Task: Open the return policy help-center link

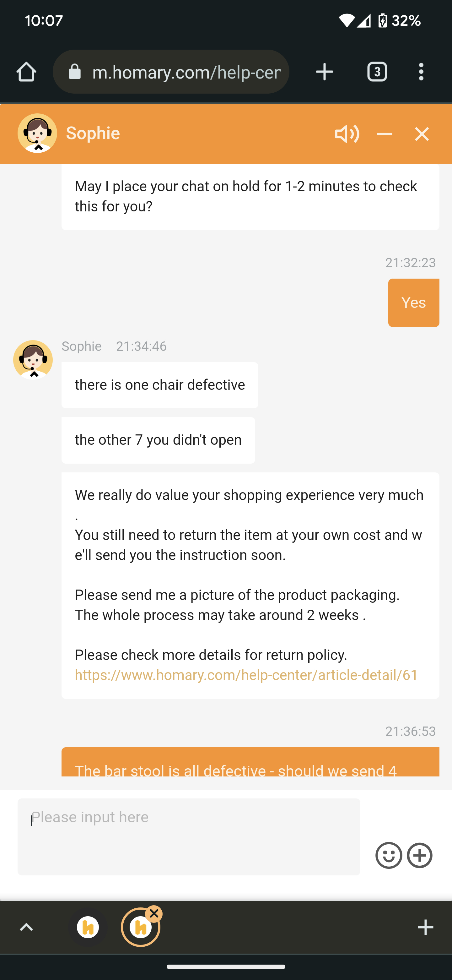Action: (245, 675)
